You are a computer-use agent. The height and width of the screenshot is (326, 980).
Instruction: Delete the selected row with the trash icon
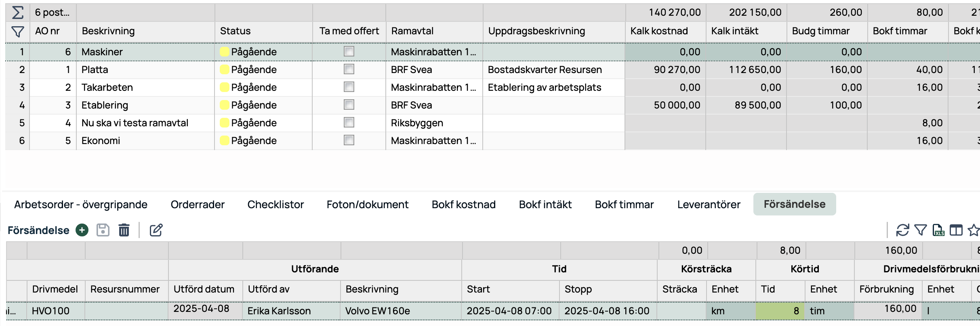(x=124, y=230)
